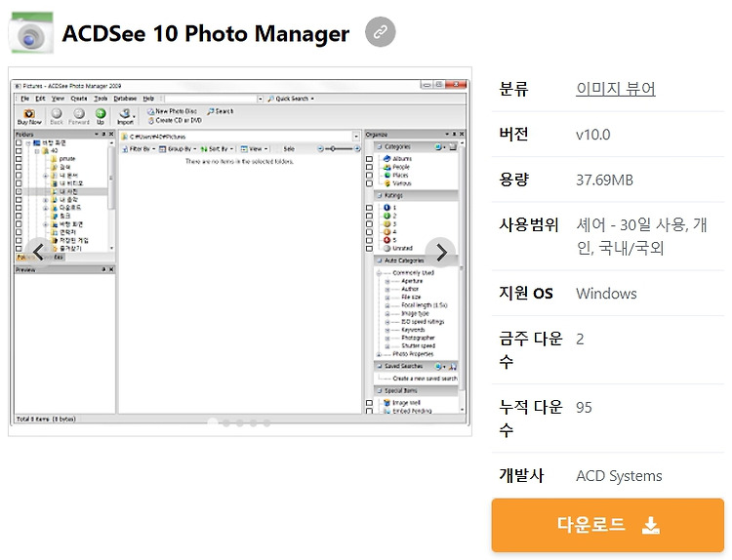Screen dimensions: 732x560
Task: Open the Filter By dropdown
Action: coord(139,149)
